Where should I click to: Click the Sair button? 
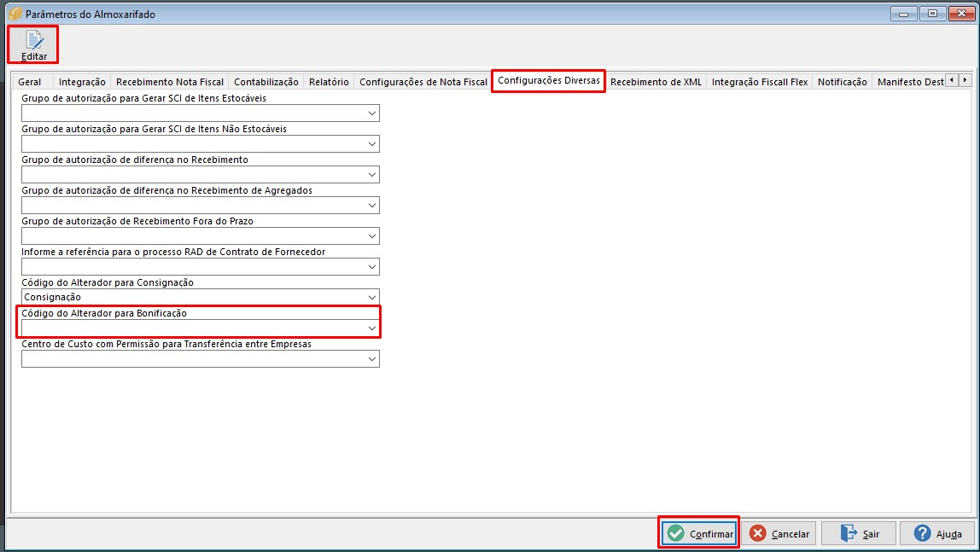859,533
